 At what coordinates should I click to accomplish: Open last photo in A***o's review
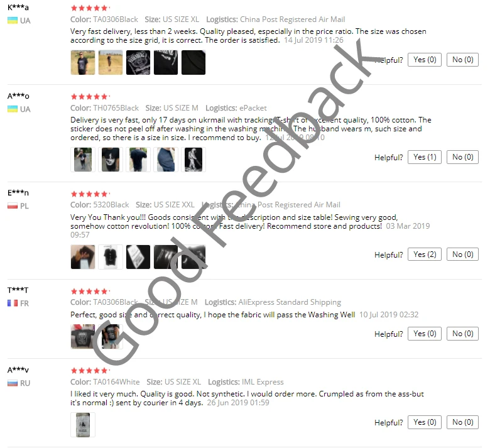[193, 160]
